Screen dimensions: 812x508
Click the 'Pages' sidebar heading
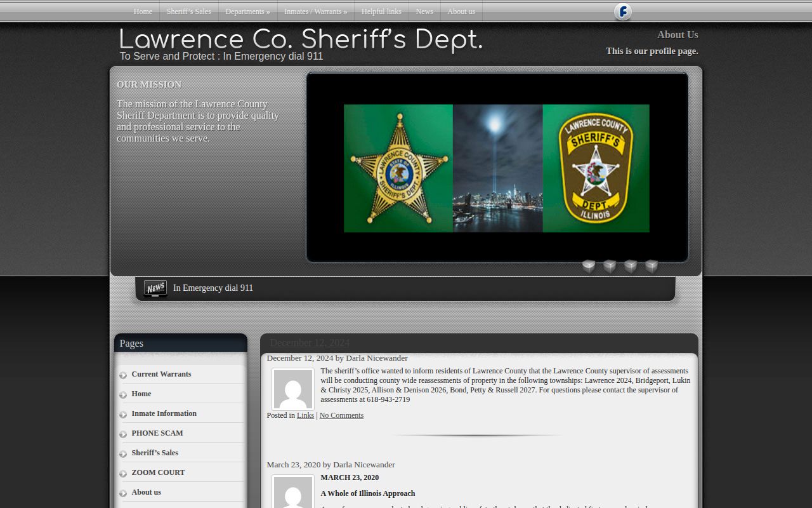(x=131, y=343)
